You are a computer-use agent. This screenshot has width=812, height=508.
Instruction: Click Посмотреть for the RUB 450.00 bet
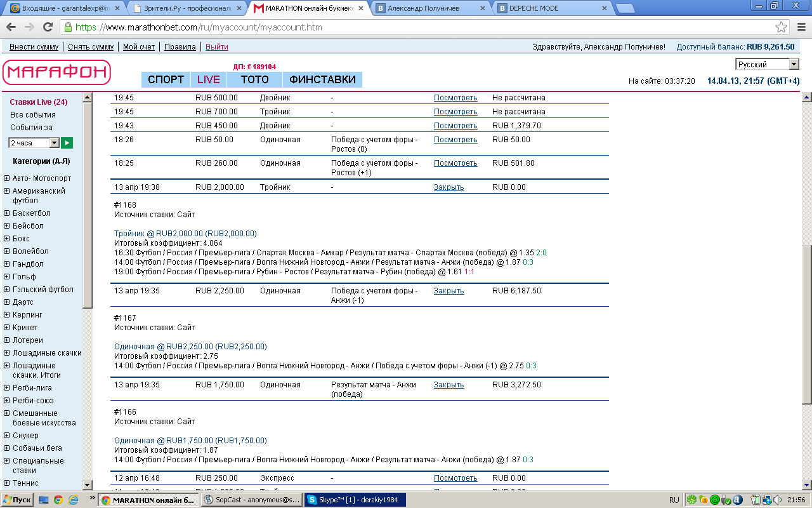pyautogui.click(x=455, y=126)
